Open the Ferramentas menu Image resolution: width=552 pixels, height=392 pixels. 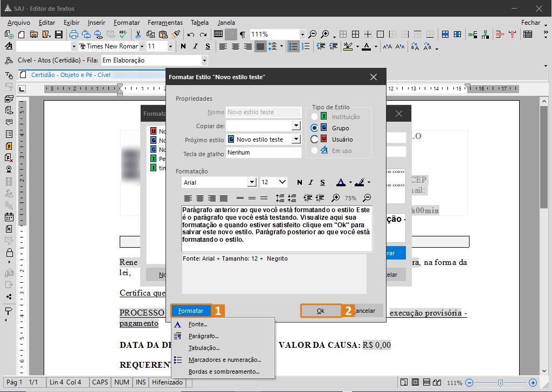tap(165, 23)
